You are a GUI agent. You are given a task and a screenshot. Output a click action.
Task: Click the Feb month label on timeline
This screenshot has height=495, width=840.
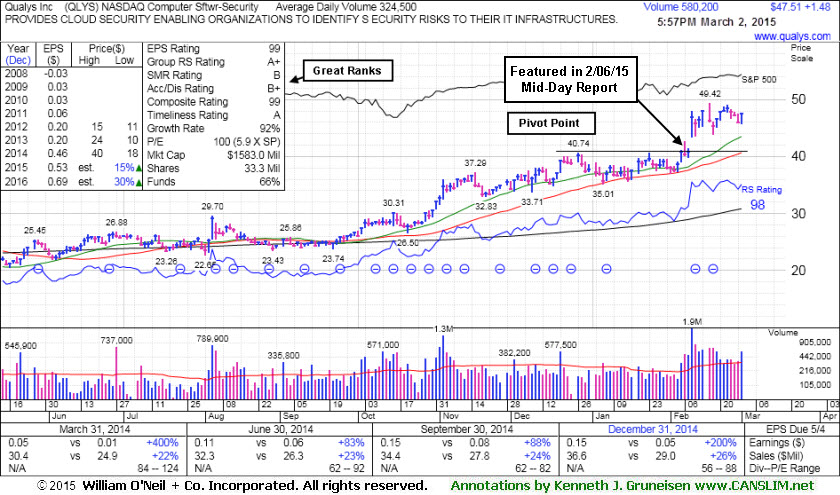point(681,416)
